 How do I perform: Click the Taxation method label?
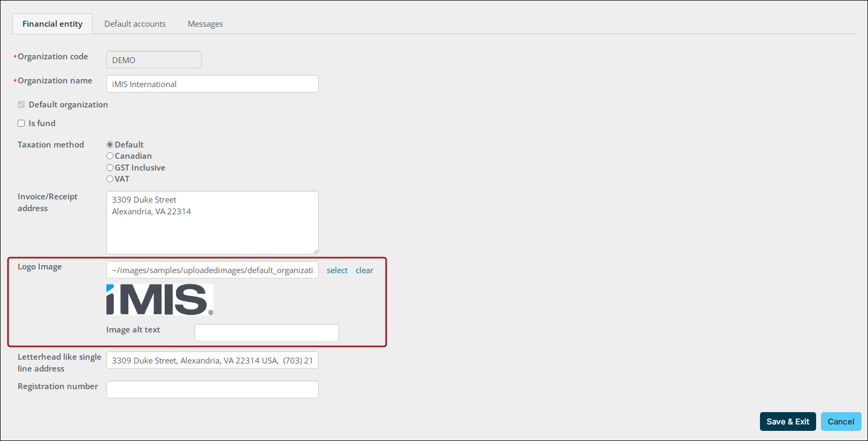click(x=51, y=145)
